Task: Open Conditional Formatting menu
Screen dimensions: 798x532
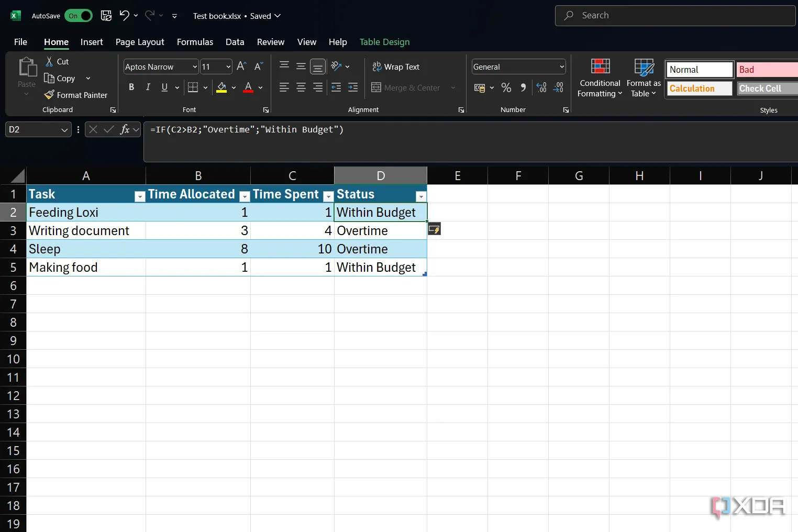Action: pyautogui.click(x=600, y=77)
